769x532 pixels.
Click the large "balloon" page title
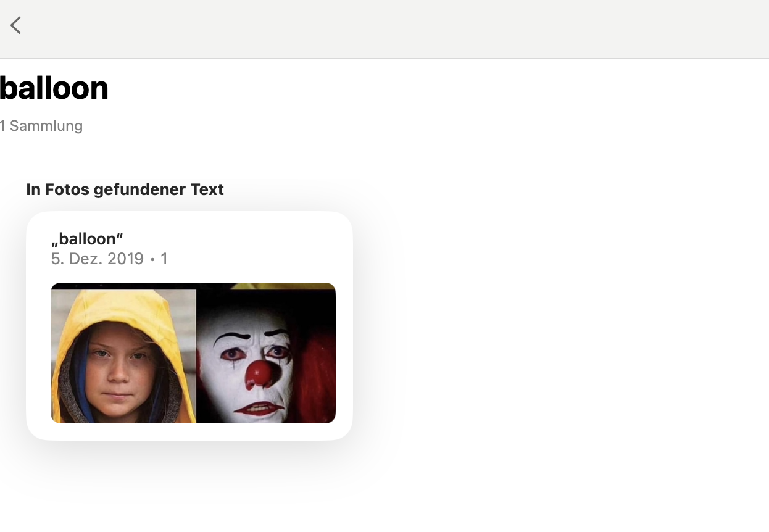[x=54, y=88]
